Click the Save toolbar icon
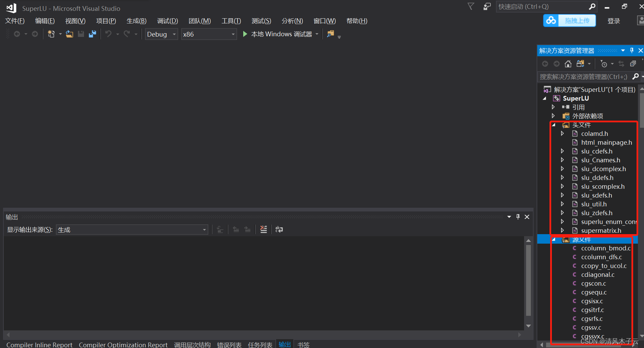Image resolution: width=644 pixels, height=348 pixels. (81, 34)
